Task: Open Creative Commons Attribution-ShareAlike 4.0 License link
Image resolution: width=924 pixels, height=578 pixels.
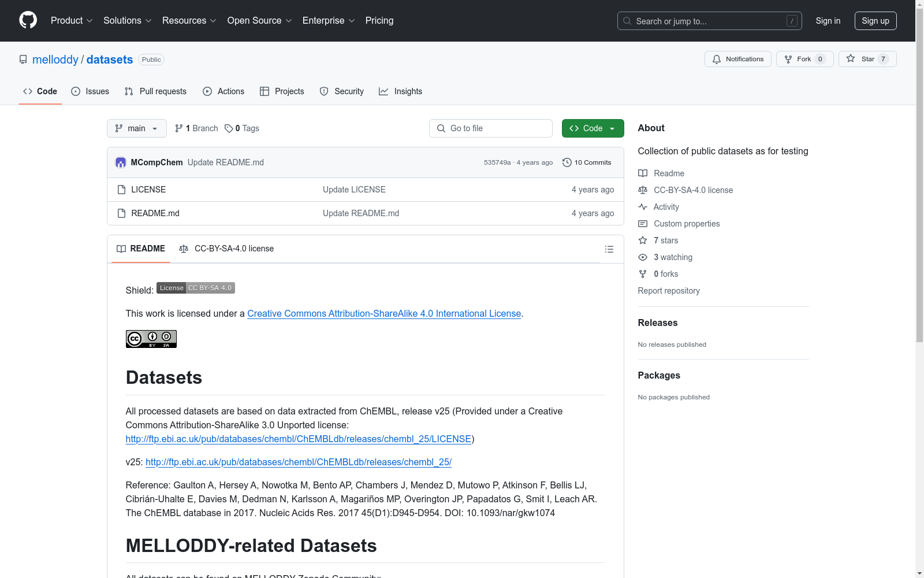Action: pos(384,313)
